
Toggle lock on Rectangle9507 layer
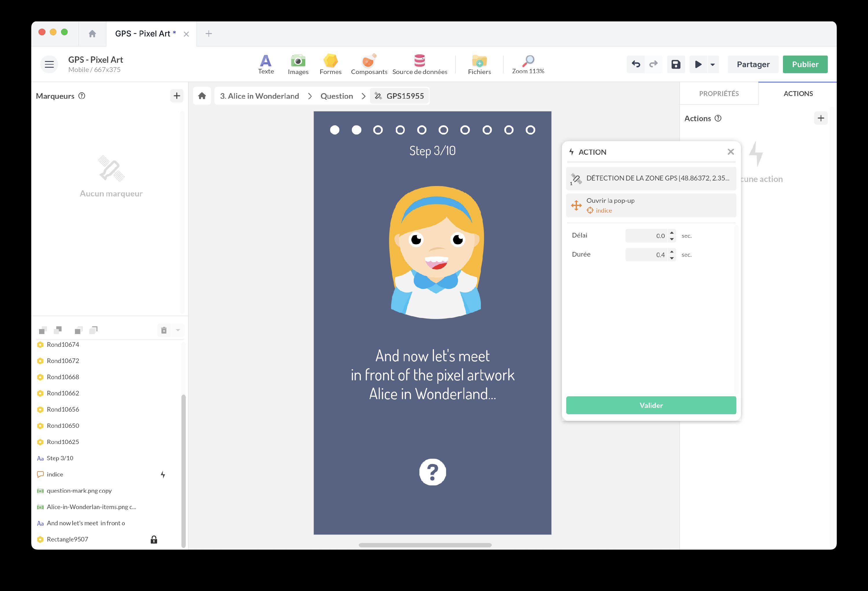[154, 540]
